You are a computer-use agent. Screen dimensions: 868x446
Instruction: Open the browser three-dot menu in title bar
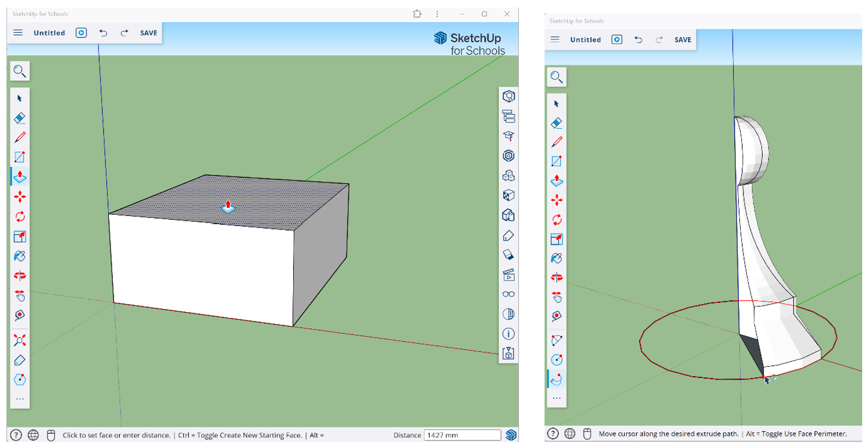pos(437,14)
